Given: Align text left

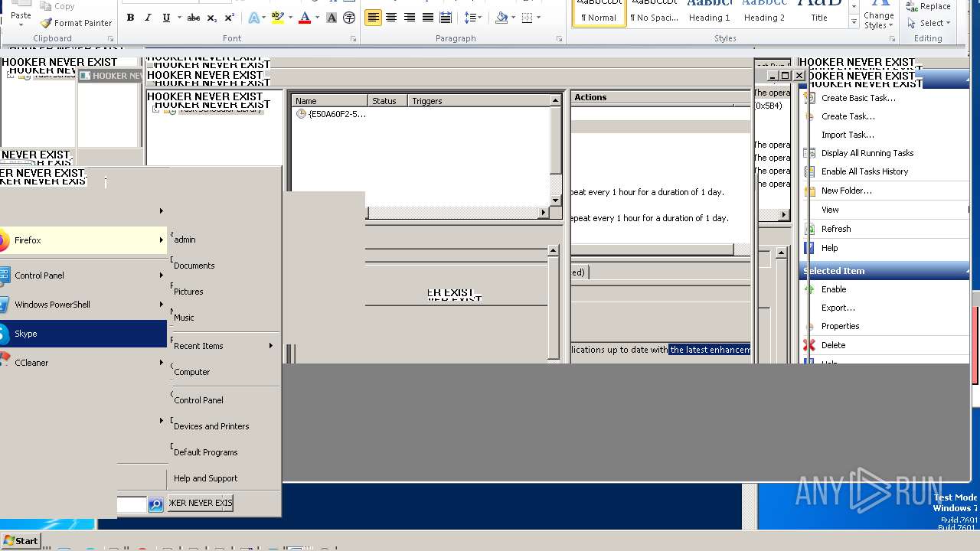Looking at the screenshot, I should 373,18.
